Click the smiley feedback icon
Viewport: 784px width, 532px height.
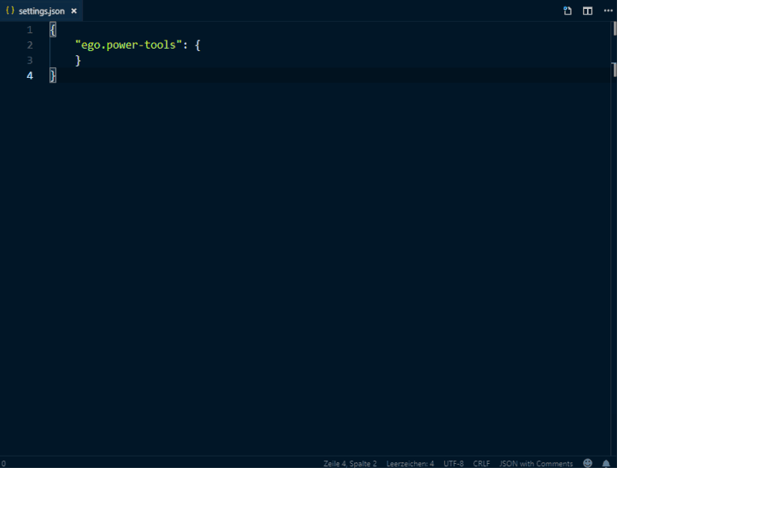click(x=588, y=464)
